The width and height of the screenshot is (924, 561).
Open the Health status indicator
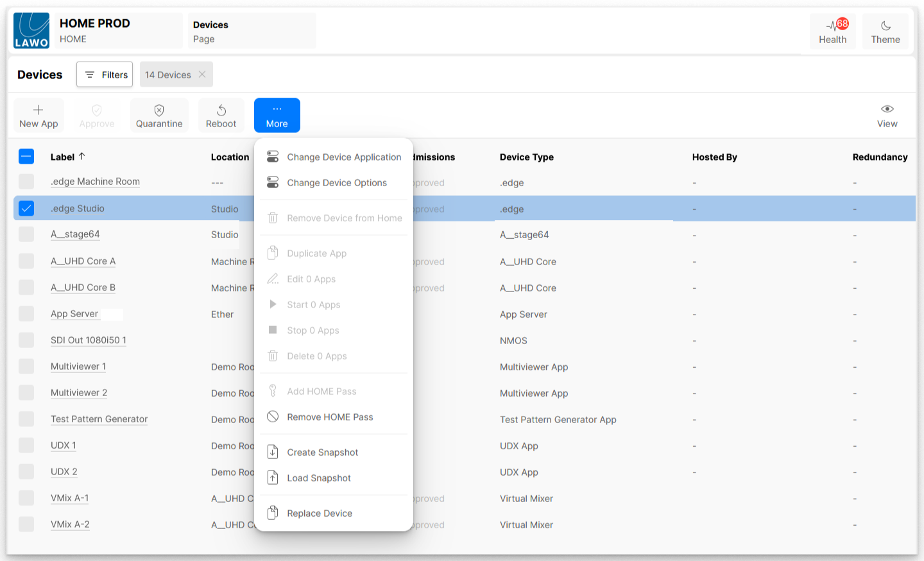coord(832,31)
